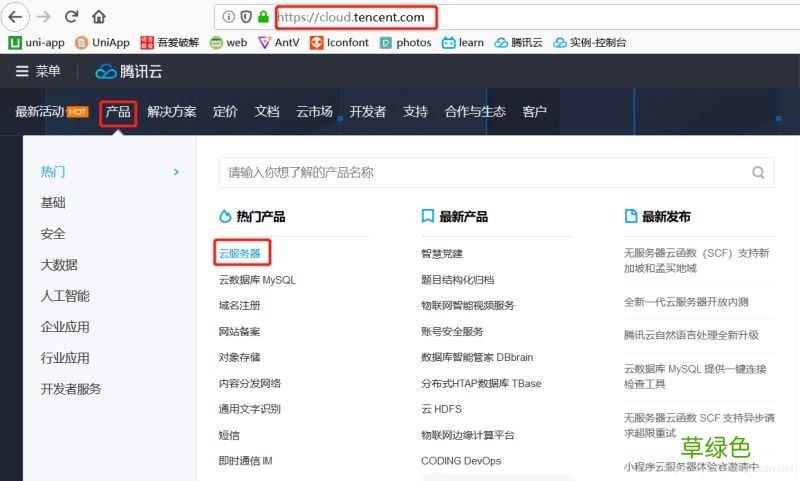This screenshot has height=481, width=800.
Task: Open the 吾爱破解 bookmark
Action: click(x=169, y=43)
